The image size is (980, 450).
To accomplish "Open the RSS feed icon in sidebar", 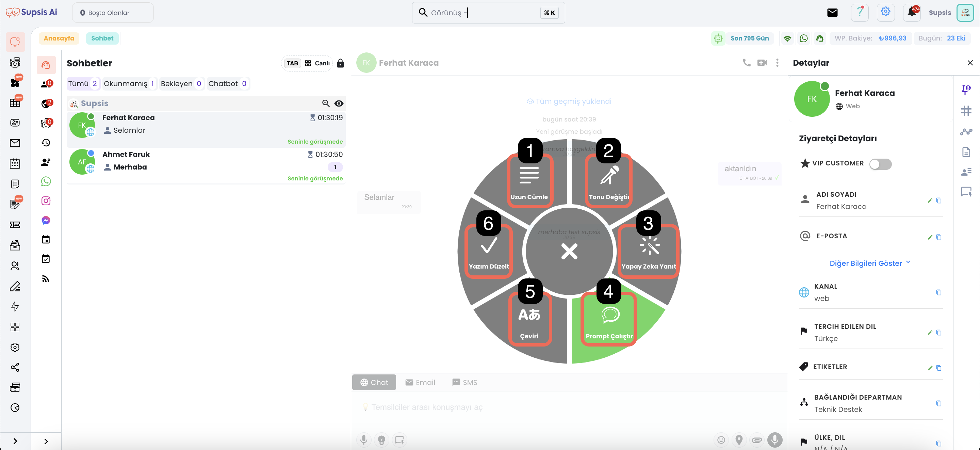I will point(46,278).
